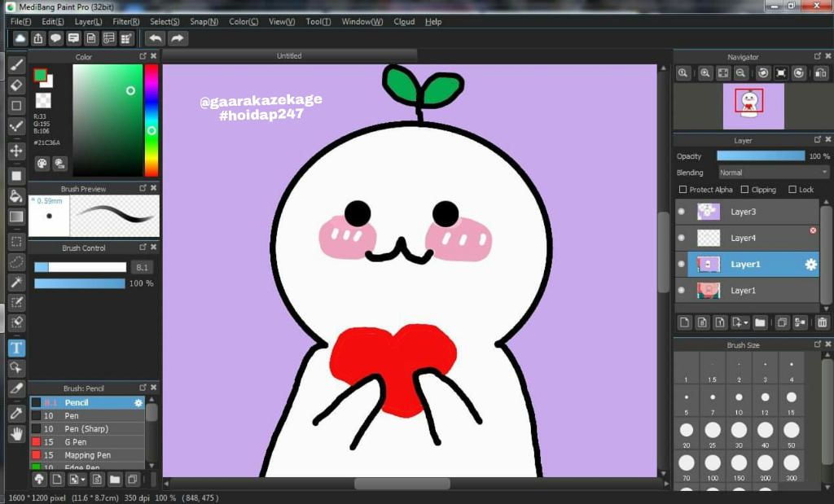
Task: Select the Gradient tool
Action: coord(16,217)
